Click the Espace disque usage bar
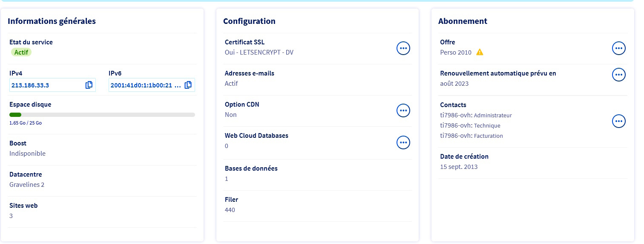This screenshot has width=644, height=244. tap(102, 115)
